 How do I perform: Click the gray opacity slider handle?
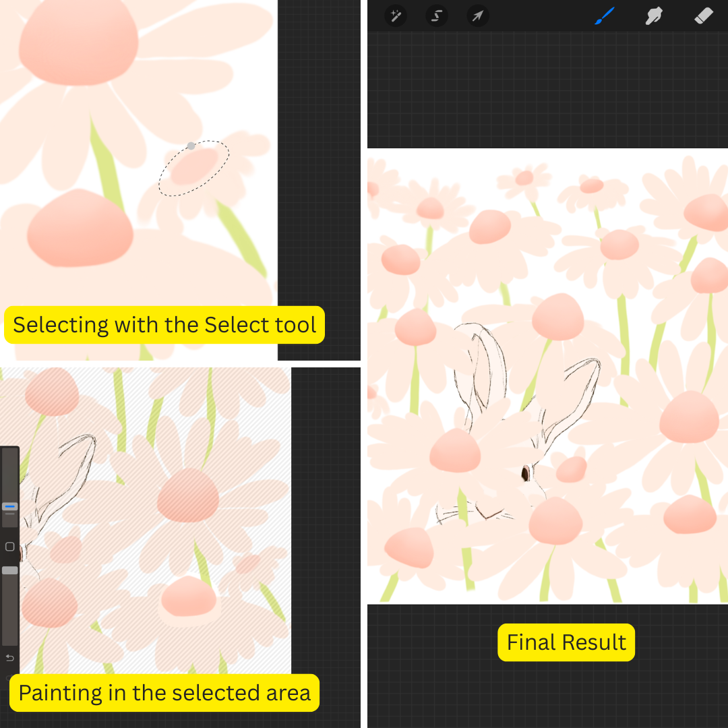pos(9,570)
